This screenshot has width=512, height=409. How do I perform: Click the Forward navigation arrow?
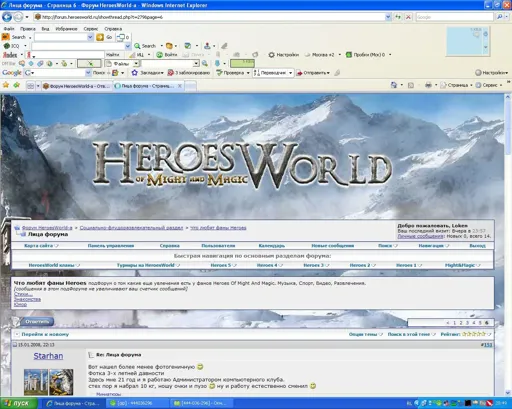point(18,17)
